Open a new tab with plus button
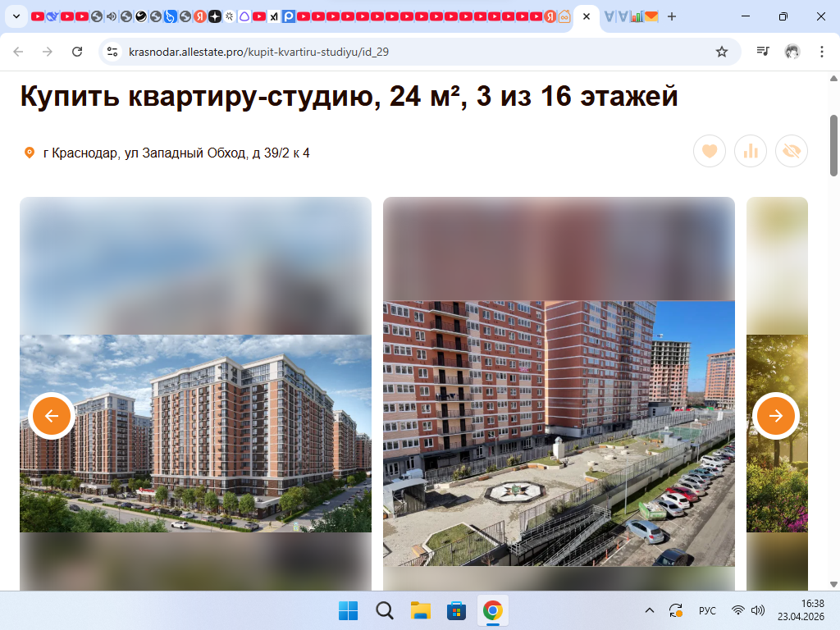 [x=672, y=16]
